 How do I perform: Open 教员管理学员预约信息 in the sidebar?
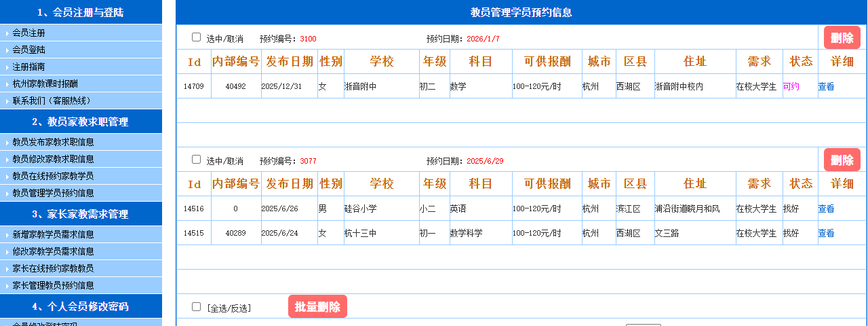54,193
